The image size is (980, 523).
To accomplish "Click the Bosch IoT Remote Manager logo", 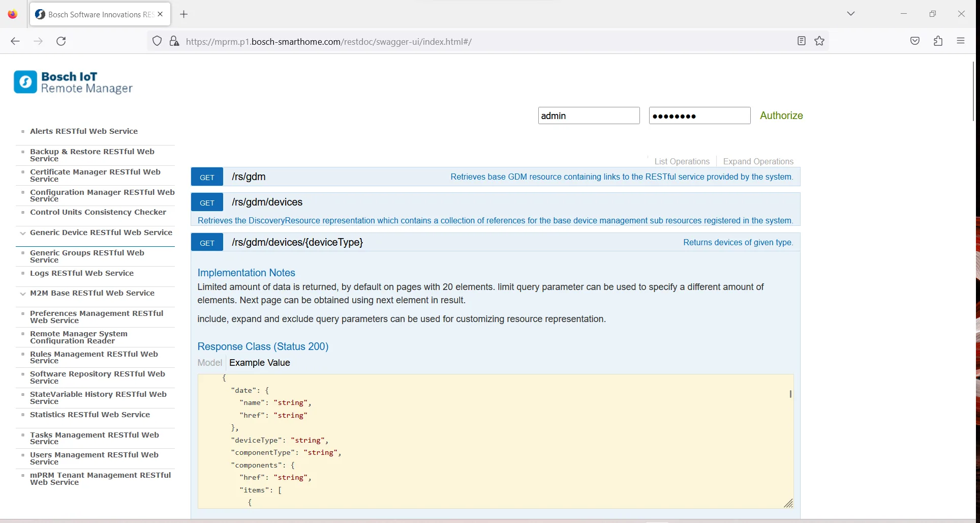I will point(73,82).
